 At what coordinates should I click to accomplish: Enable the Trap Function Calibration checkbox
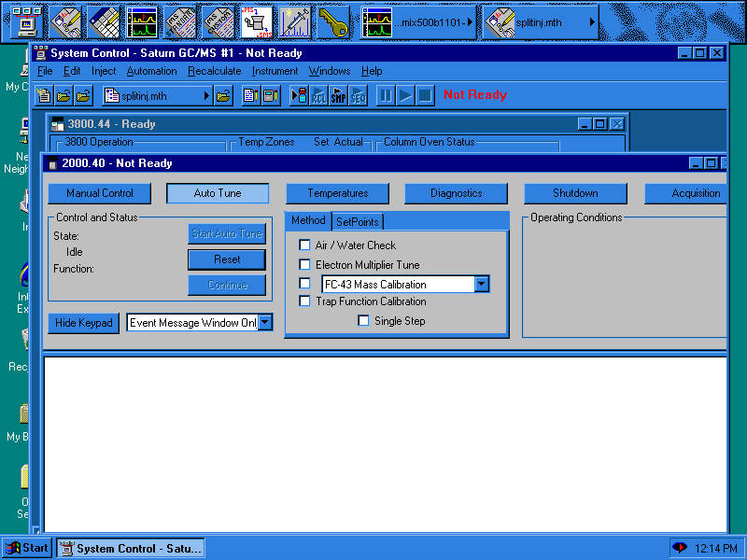click(x=304, y=301)
